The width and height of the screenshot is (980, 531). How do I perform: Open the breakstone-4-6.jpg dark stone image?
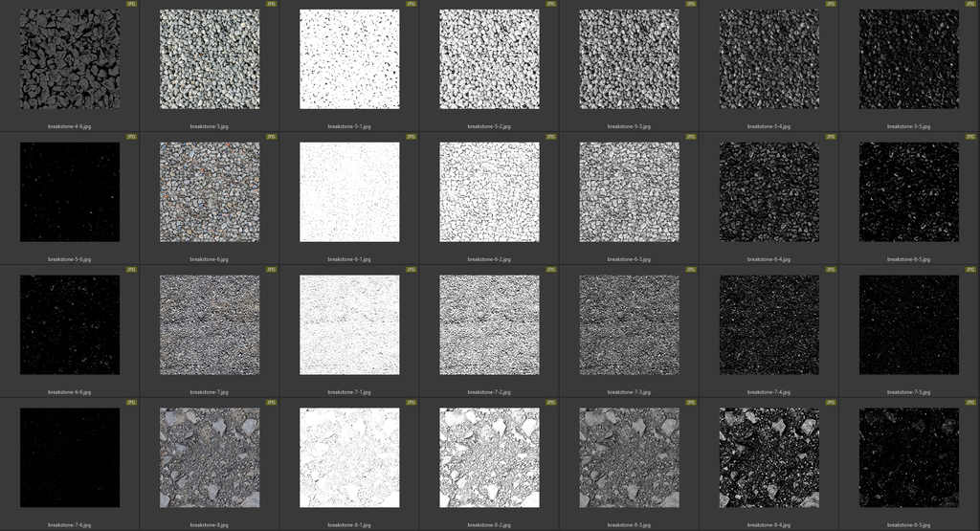(x=70, y=59)
